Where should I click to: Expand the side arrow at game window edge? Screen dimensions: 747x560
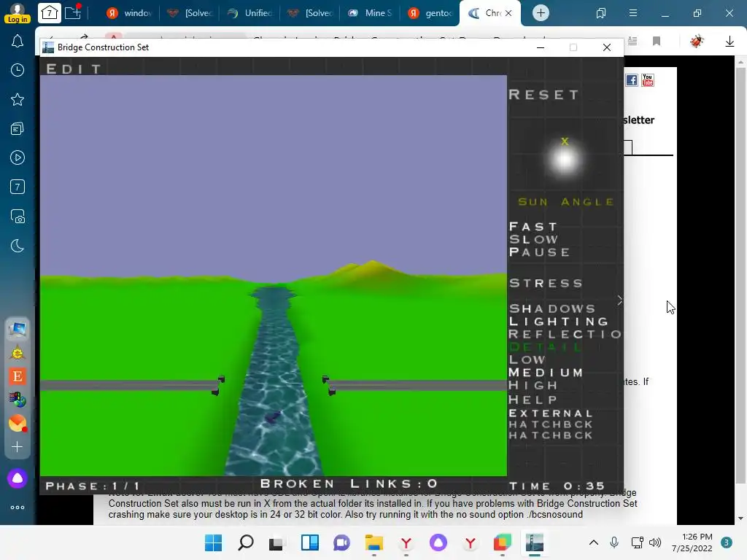[x=619, y=300]
